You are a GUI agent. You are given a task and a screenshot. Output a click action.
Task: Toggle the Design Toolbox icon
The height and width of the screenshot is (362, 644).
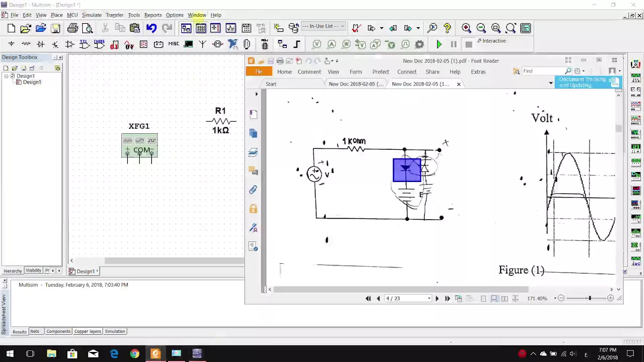point(186,28)
